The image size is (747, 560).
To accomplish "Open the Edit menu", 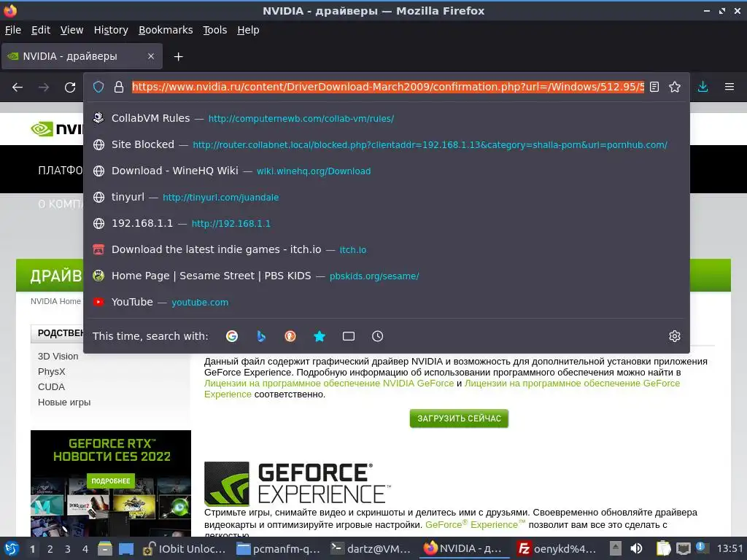I will (41, 30).
